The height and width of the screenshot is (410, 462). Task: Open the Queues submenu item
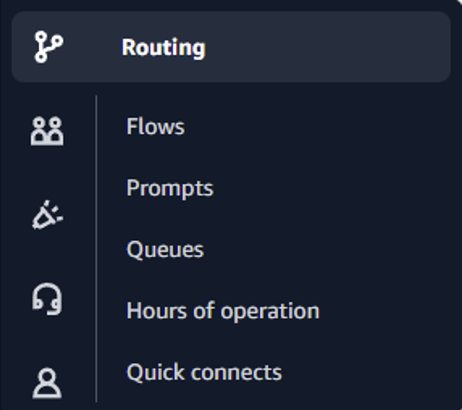coord(165,250)
